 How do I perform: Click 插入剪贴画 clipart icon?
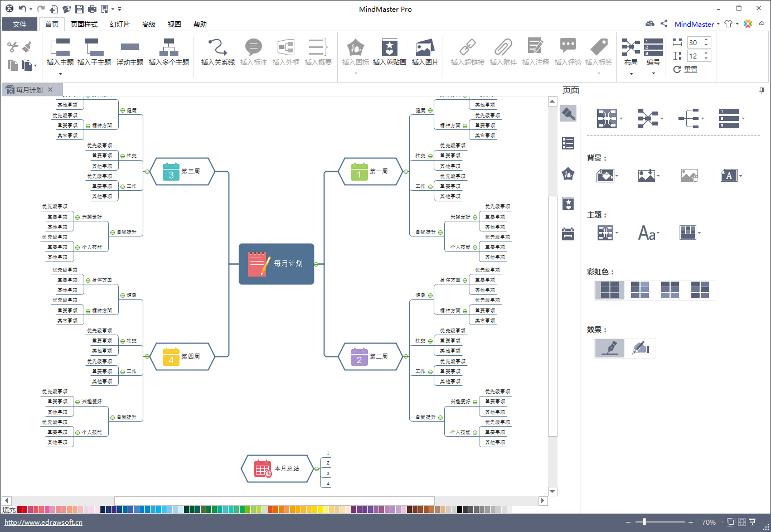click(389, 48)
